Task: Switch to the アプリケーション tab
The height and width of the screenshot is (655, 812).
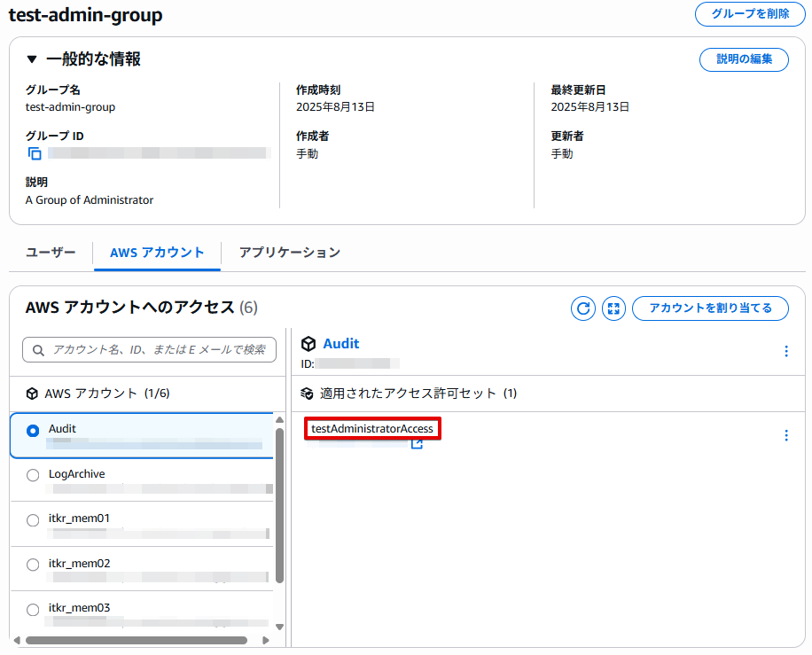Action: (290, 253)
